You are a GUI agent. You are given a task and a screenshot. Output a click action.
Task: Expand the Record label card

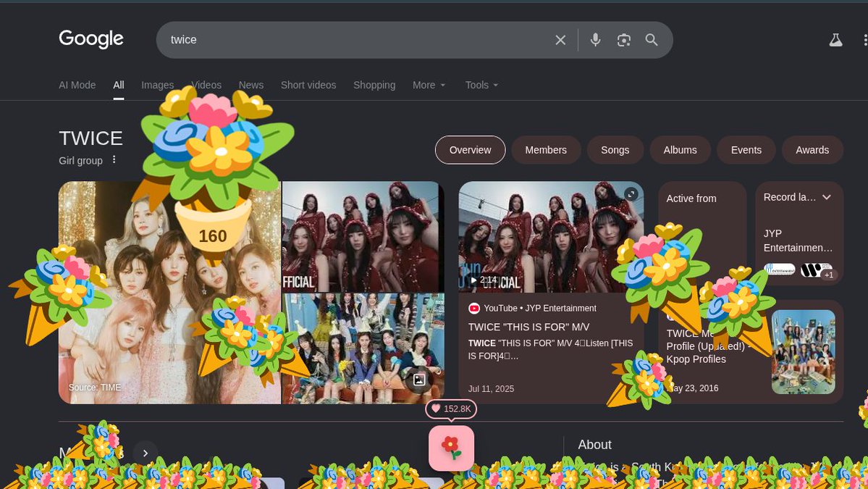coord(827,197)
